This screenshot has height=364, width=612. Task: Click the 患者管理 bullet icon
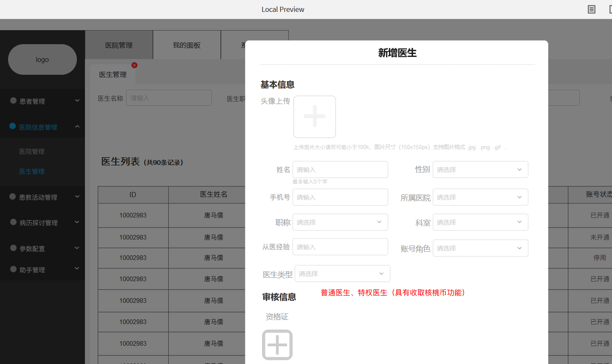coord(13,101)
